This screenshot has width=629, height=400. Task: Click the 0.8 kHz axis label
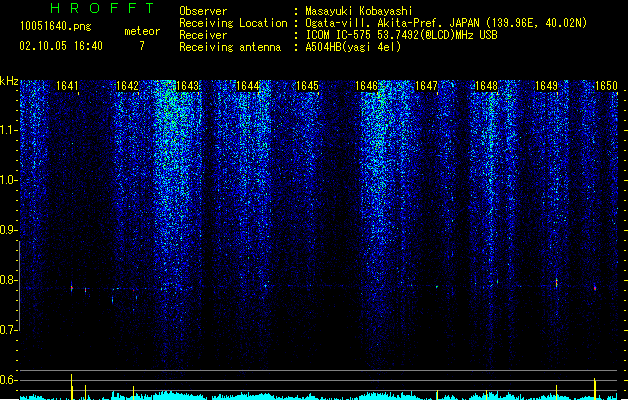click(x=8, y=280)
